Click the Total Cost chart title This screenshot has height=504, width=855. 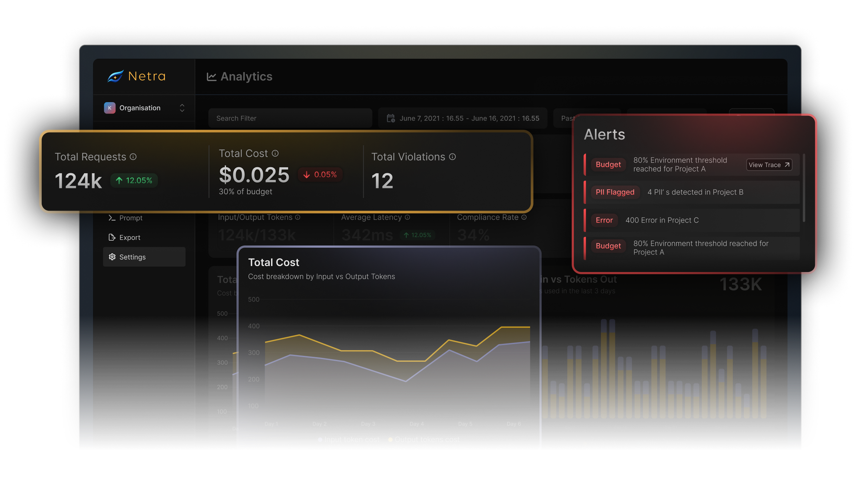click(273, 263)
